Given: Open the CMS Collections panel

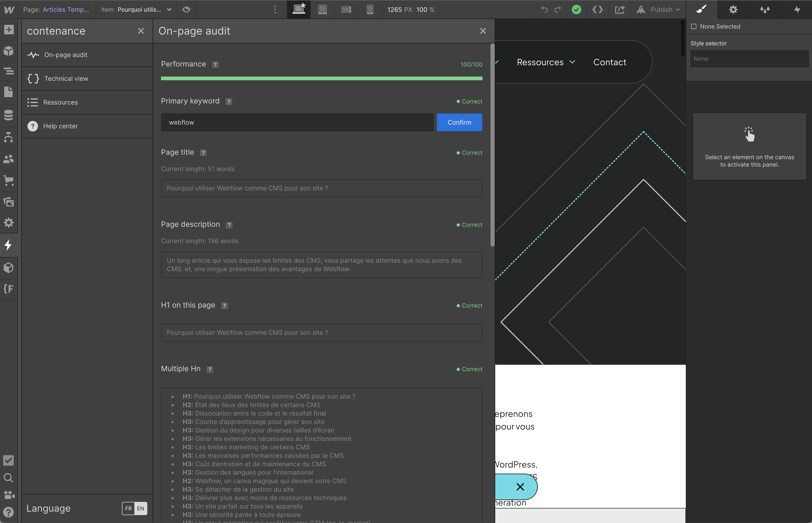Looking at the screenshot, I should [8, 115].
